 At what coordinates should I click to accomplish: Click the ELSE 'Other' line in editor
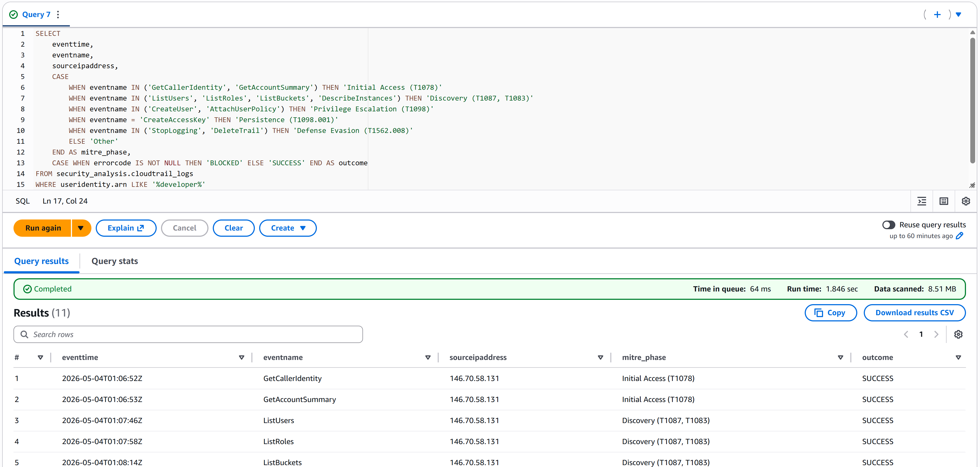point(93,142)
